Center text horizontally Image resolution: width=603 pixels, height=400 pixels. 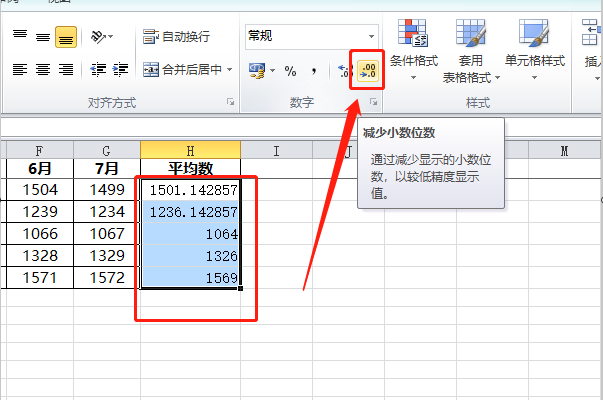(x=43, y=70)
